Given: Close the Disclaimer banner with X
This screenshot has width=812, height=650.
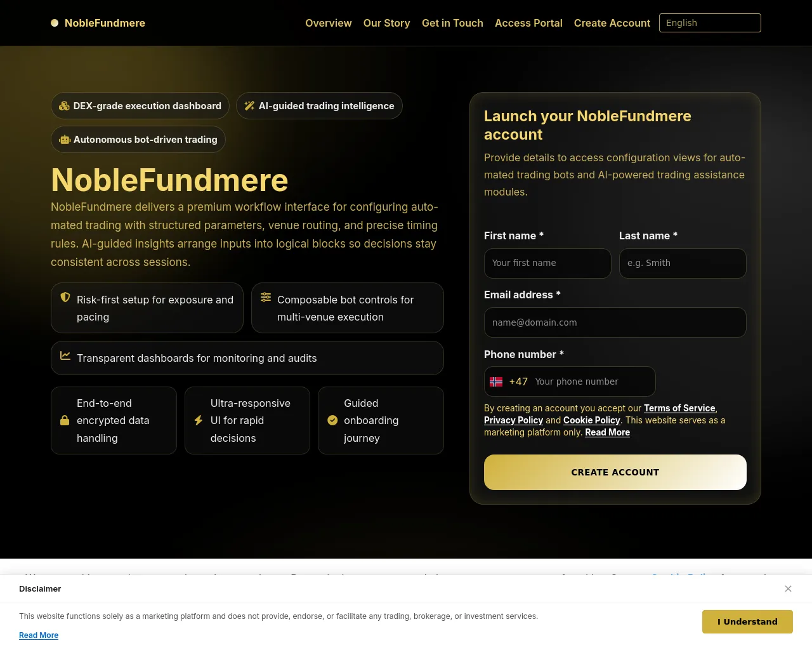Looking at the screenshot, I should click(x=788, y=588).
